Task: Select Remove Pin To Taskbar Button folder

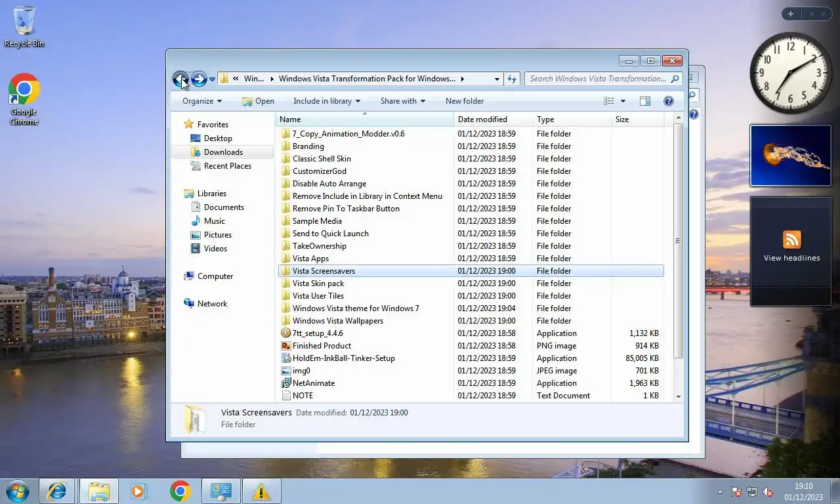Action: pyautogui.click(x=346, y=209)
